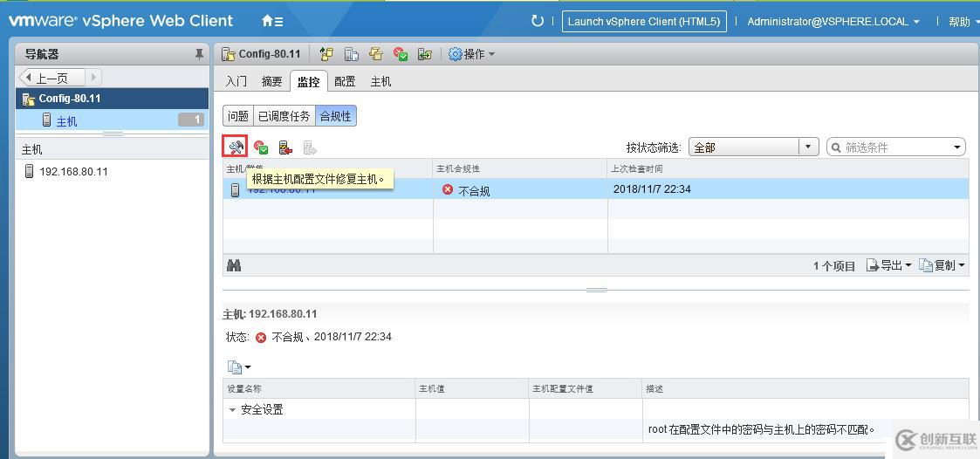Viewport: 980px width, 459px height.
Task: Switch to the 入门 tab
Action: pos(236,81)
